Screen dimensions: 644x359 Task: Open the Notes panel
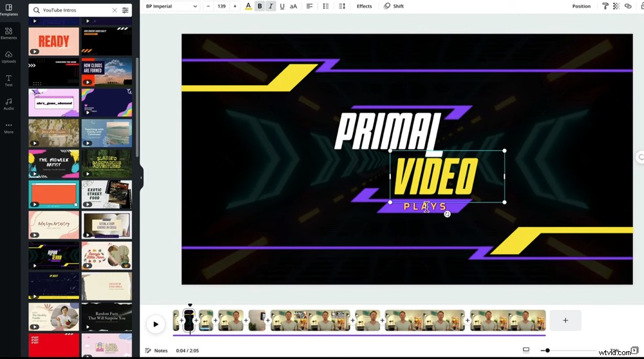tap(156, 351)
